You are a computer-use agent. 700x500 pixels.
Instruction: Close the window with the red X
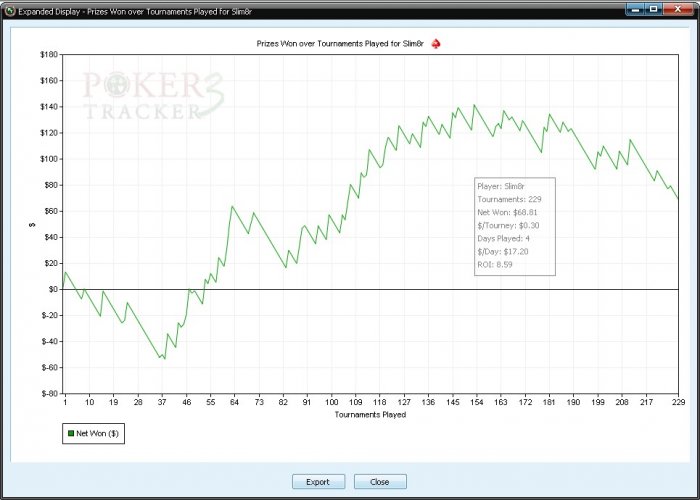pos(678,9)
